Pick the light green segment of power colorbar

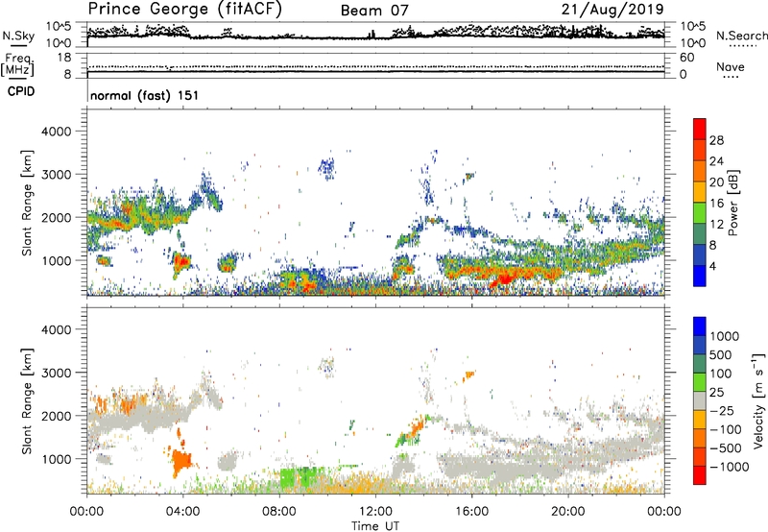click(700, 213)
